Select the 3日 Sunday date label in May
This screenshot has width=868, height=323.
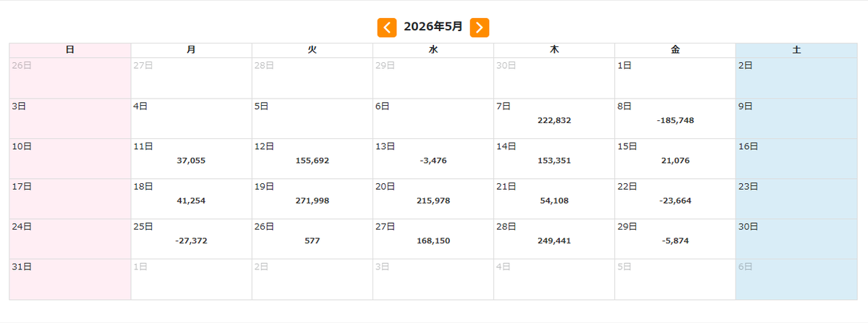(x=19, y=106)
